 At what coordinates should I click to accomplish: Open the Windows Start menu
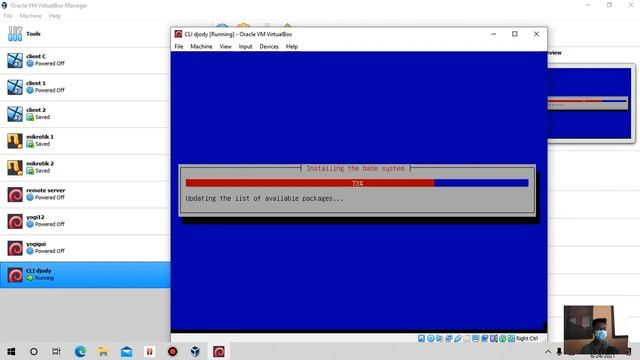point(11,351)
